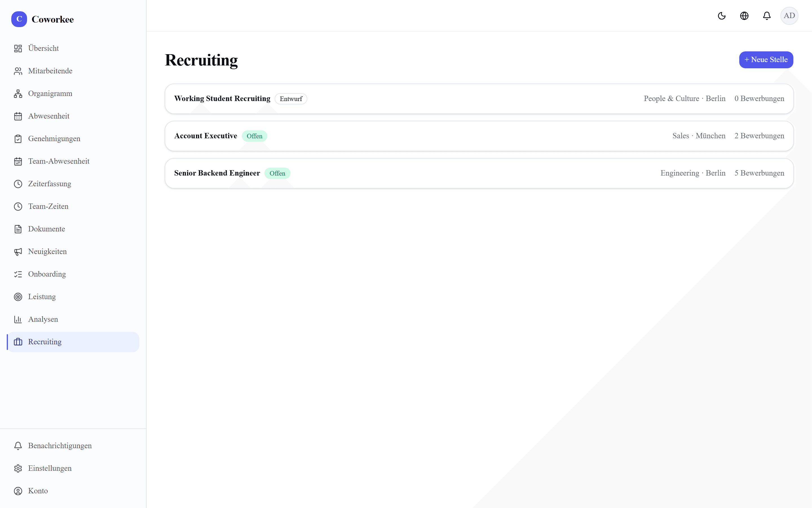Go to Übersicht in the sidebar
Screen dimensions: 812x508
(x=73, y=48)
